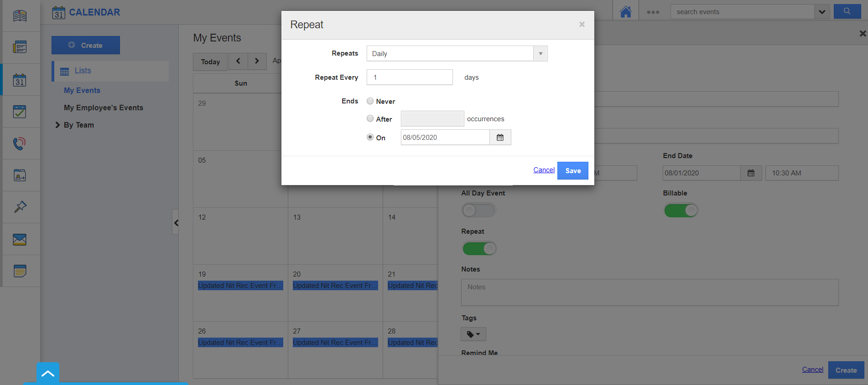Open the Tags dropdown button
Screen dimensions: 868x385
[473, 334]
